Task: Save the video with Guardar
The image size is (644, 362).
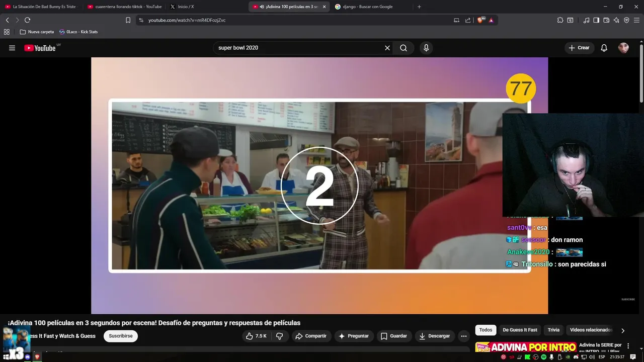Action: click(394, 336)
